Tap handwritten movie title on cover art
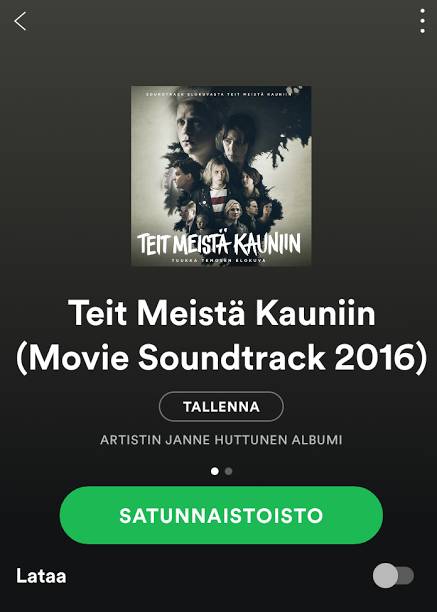The image size is (437, 612). point(219,244)
